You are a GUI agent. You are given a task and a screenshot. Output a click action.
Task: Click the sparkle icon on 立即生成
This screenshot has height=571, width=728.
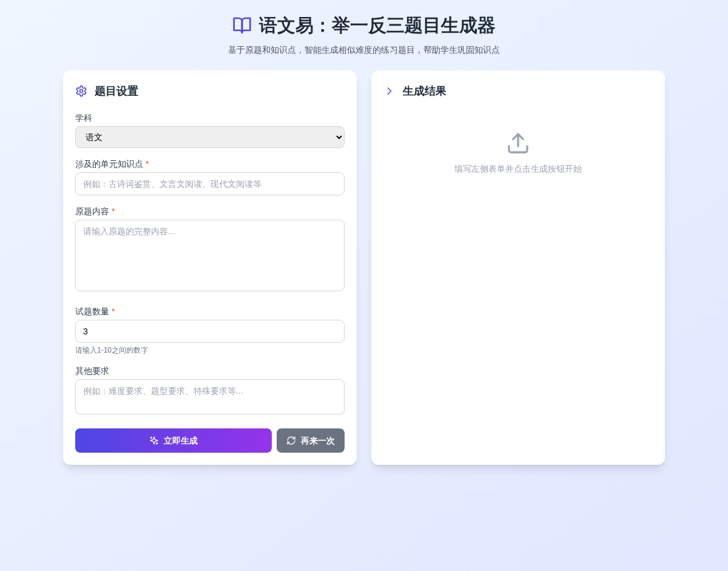[x=154, y=441]
